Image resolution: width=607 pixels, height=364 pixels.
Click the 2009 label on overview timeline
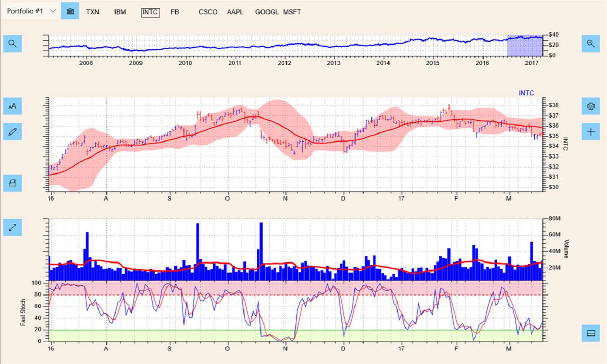coord(135,63)
